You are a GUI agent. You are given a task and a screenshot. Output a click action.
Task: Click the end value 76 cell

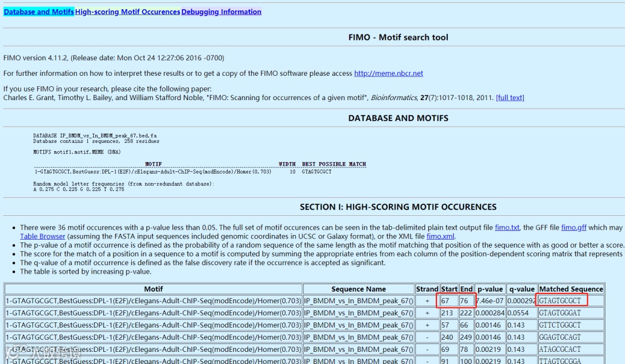[466, 300]
